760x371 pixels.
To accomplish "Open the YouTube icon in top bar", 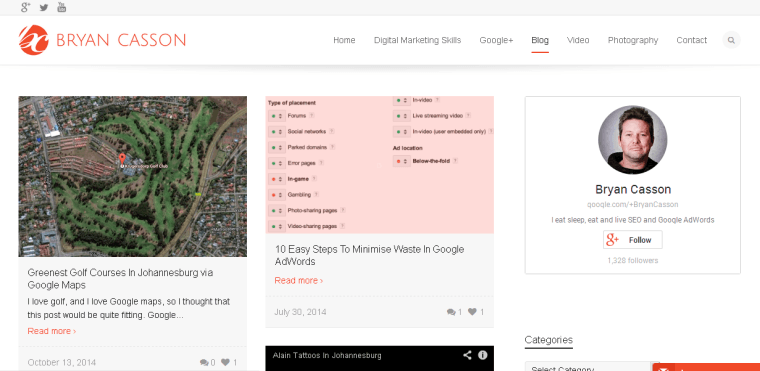I will click(62, 7).
